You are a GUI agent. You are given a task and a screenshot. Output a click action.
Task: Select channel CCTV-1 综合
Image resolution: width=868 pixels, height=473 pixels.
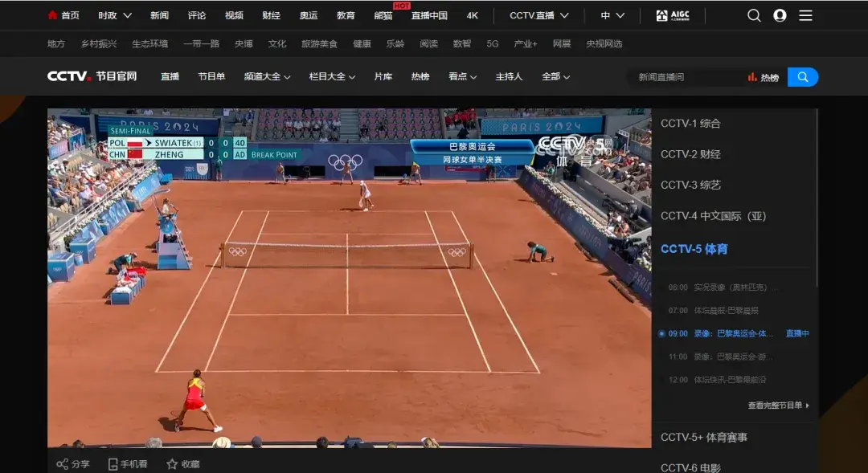690,124
